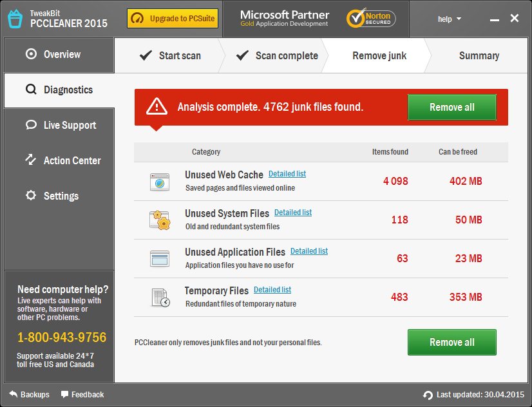The image size is (532, 407).
Task: Click the 118 items found value
Action: point(400,220)
